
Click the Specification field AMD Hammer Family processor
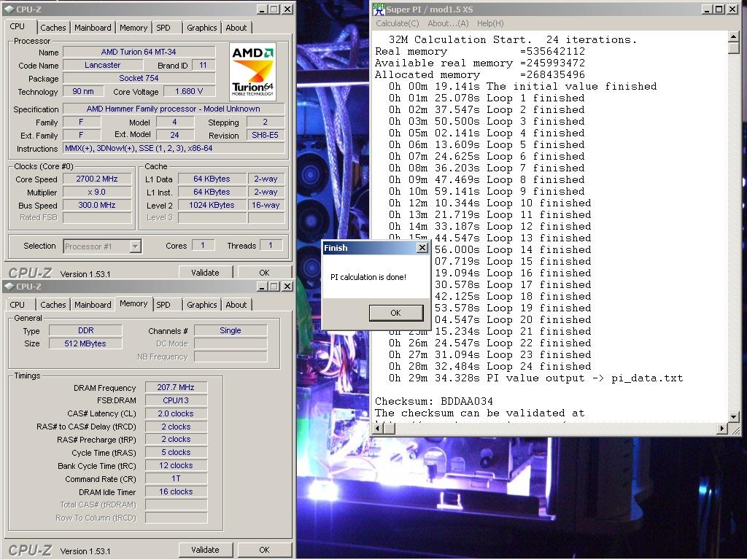point(174,109)
